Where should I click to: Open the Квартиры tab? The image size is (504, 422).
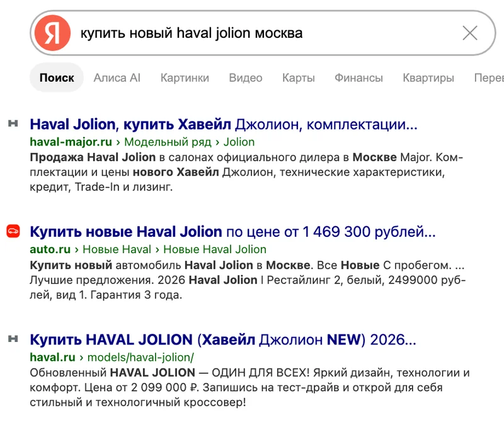[428, 77]
